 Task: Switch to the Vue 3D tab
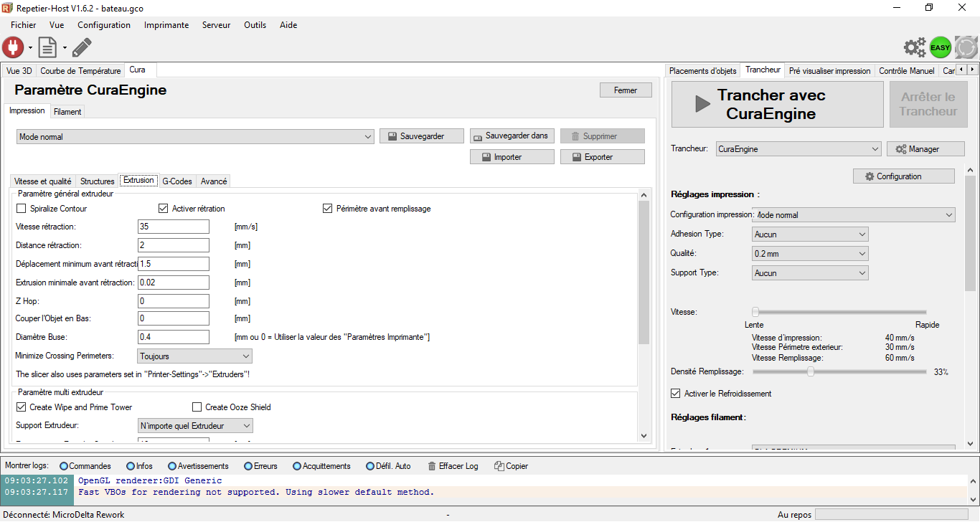[x=19, y=71]
